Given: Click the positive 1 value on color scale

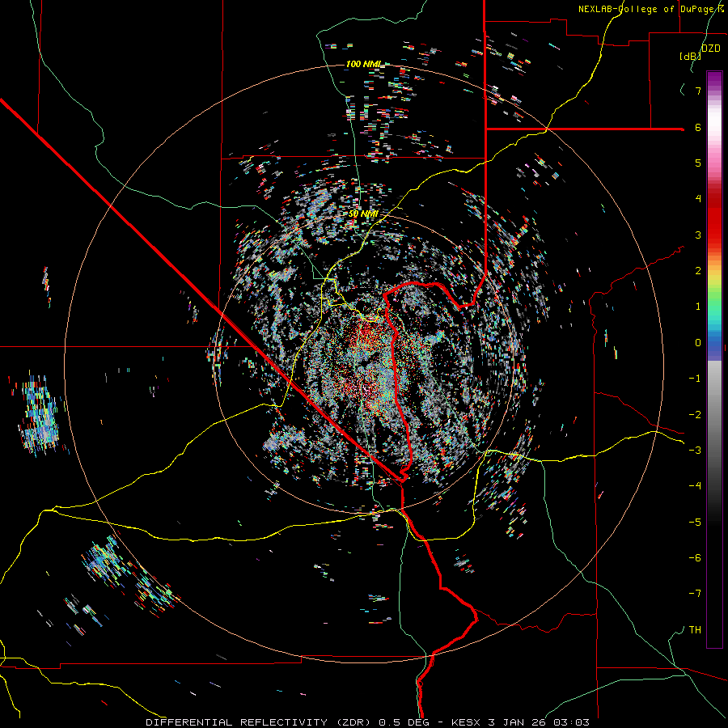Looking at the screenshot, I should pyautogui.click(x=698, y=307).
